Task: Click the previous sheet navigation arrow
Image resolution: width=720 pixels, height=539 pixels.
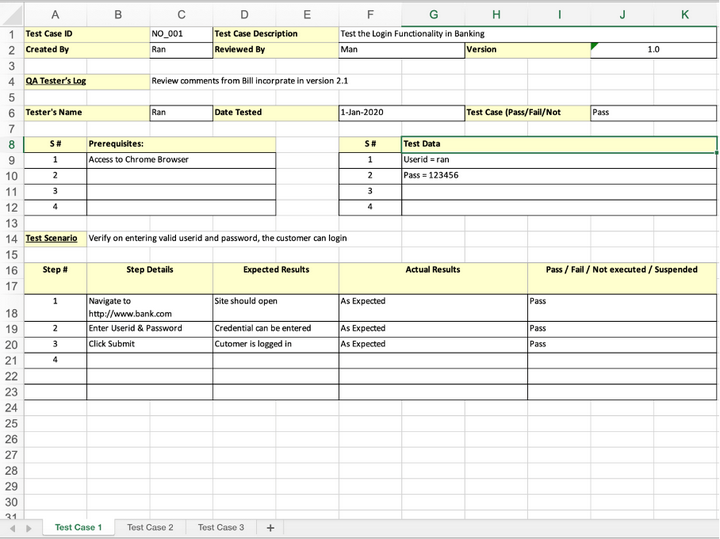Action: pos(13,528)
